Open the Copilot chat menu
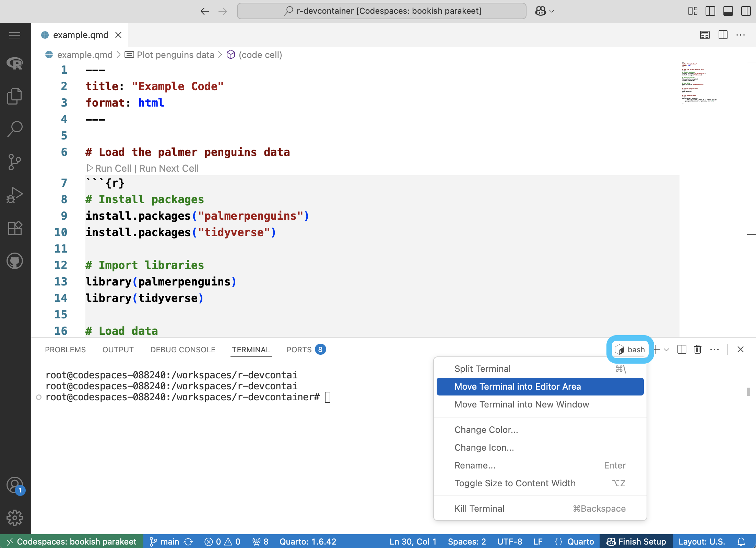756x548 pixels. pos(545,11)
